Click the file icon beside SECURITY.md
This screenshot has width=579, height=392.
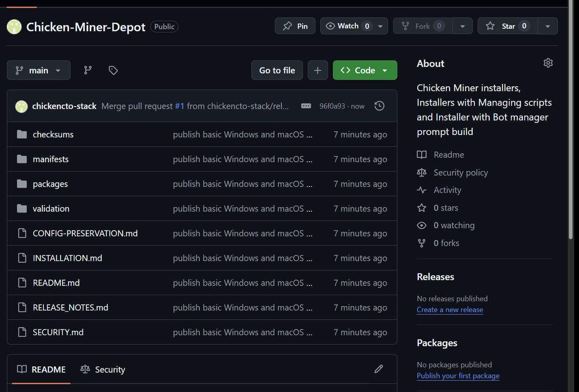[x=22, y=332]
